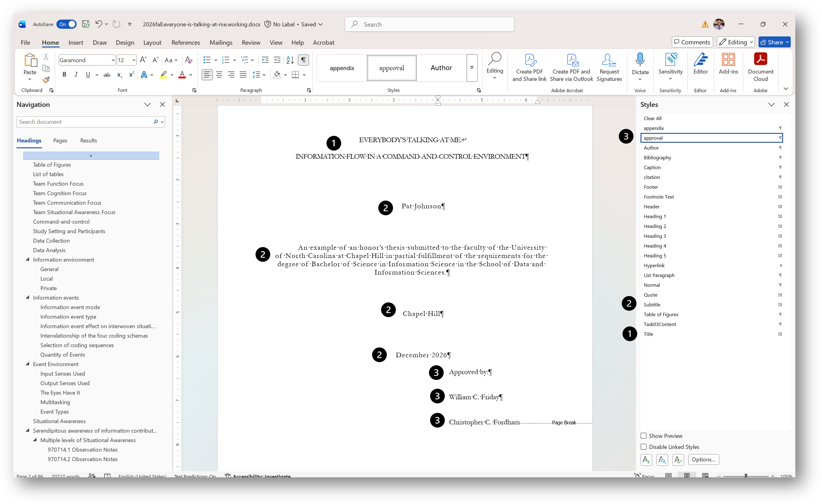This screenshot has height=504, width=822.
Task: Toggle Italic formatting
Action: point(76,75)
